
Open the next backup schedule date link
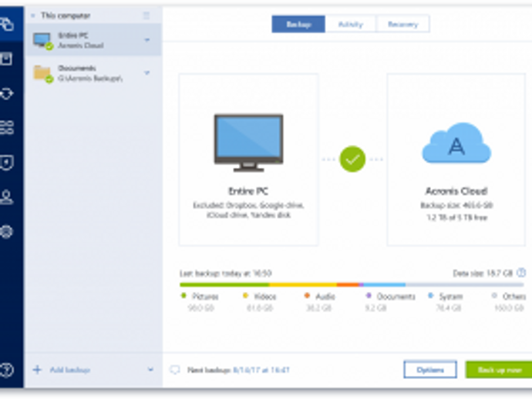261,370
